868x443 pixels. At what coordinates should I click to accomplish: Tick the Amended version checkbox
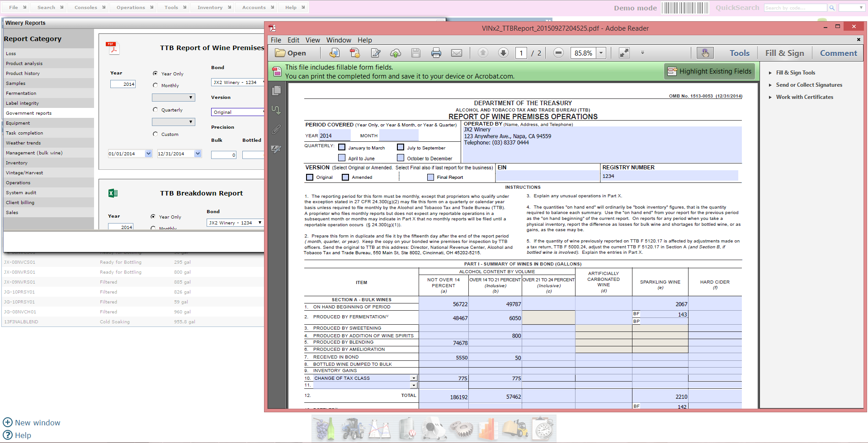[345, 177]
